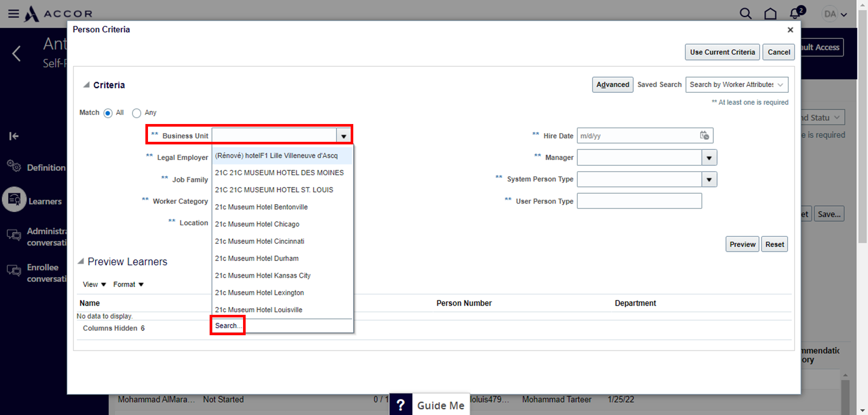This screenshot has width=868, height=415.
Task: Click the Save... button behind dialog
Action: [x=829, y=214]
